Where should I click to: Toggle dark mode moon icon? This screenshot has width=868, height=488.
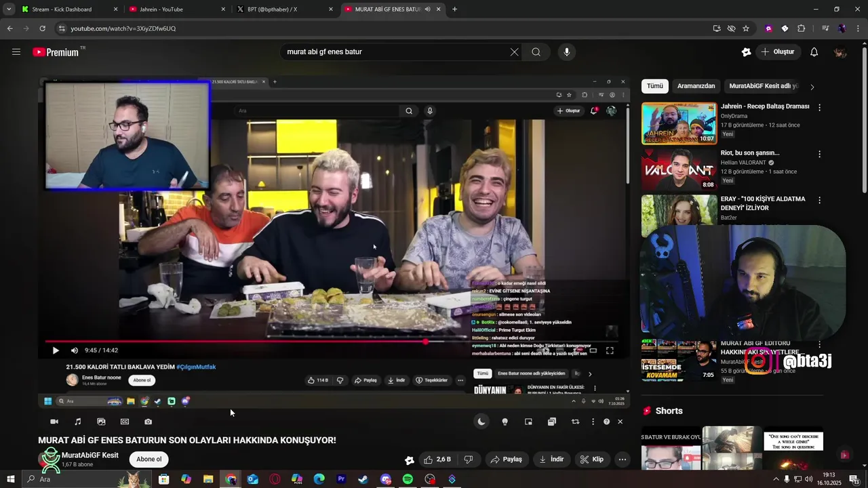click(481, 422)
